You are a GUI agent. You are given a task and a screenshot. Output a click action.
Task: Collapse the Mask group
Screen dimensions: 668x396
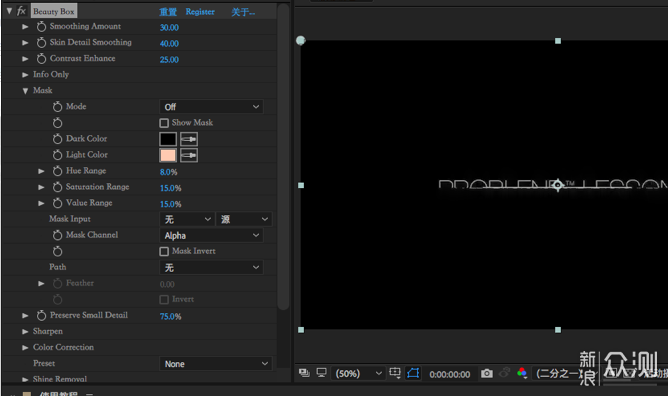[x=25, y=91]
